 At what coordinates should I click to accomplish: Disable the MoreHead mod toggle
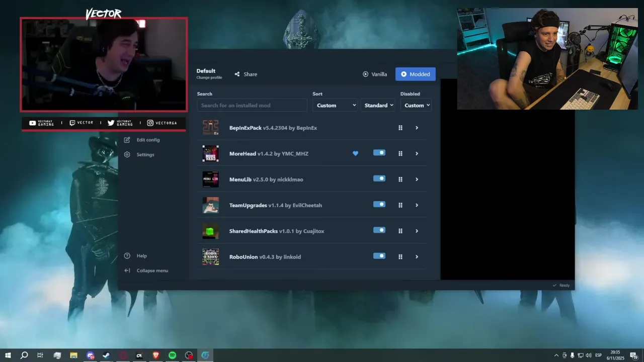379,153
